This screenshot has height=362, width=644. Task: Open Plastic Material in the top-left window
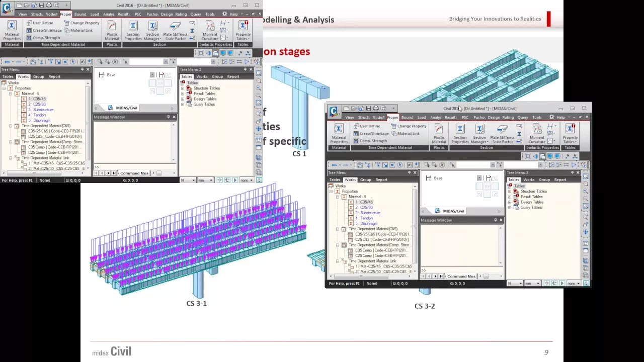pyautogui.click(x=112, y=30)
